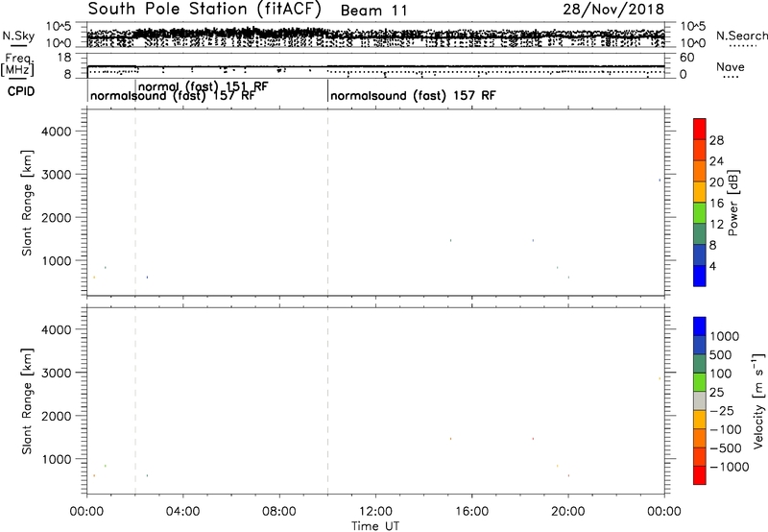Click the 04:00 time tick label
Image resolution: width=768 pixels, height=532 pixels.
coord(183,512)
